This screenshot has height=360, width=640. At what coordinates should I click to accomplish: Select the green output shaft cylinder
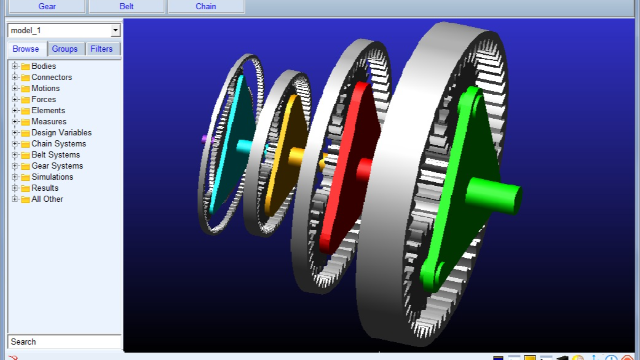tap(494, 195)
